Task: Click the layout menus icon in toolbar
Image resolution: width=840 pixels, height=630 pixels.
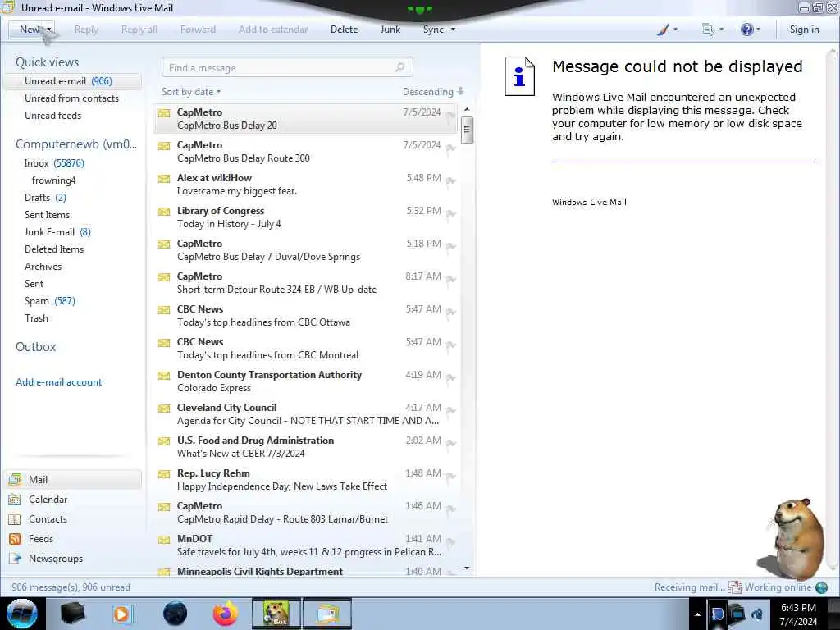Action: tap(708, 30)
